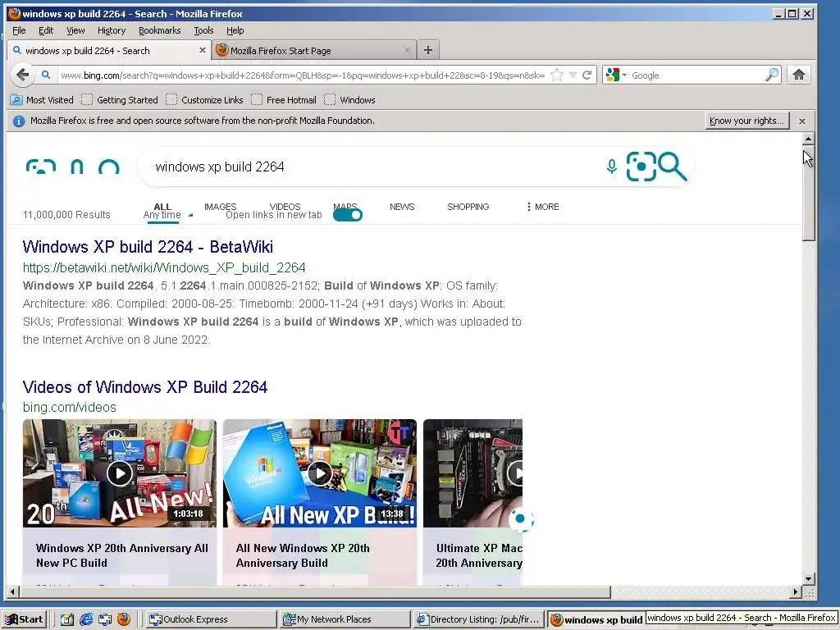Switch to Directory Listing taskbar window

[x=479, y=619]
